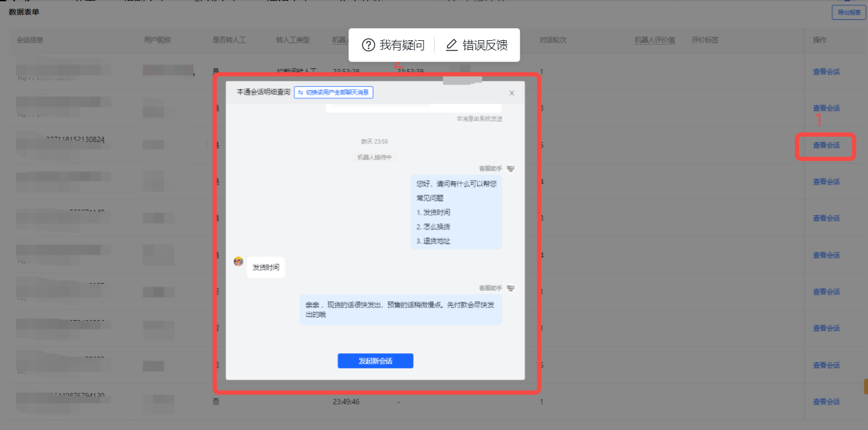Click the 客服助手 robot icon above the 亲亲 reply

tap(510, 288)
